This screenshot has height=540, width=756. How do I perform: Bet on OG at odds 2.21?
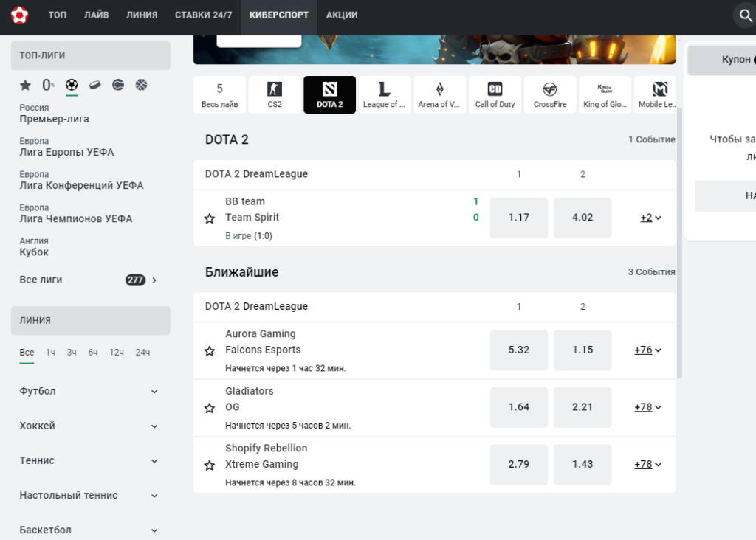pyautogui.click(x=583, y=407)
